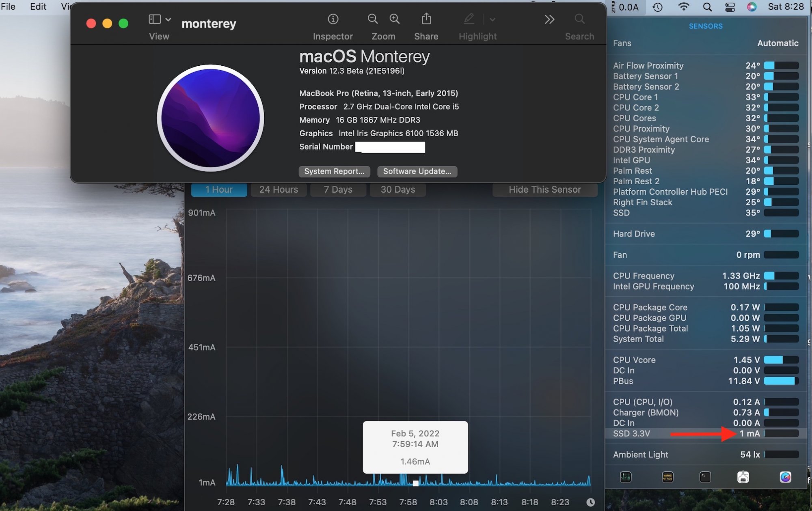Open iStat Menus gauge icon

click(785, 477)
